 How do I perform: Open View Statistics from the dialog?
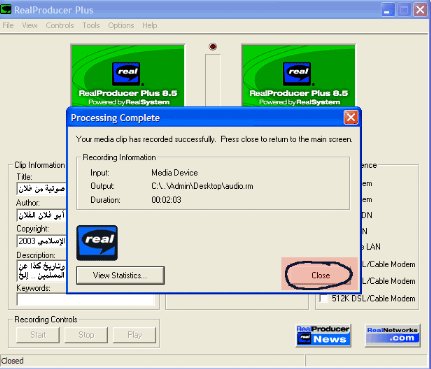pos(120,275)
